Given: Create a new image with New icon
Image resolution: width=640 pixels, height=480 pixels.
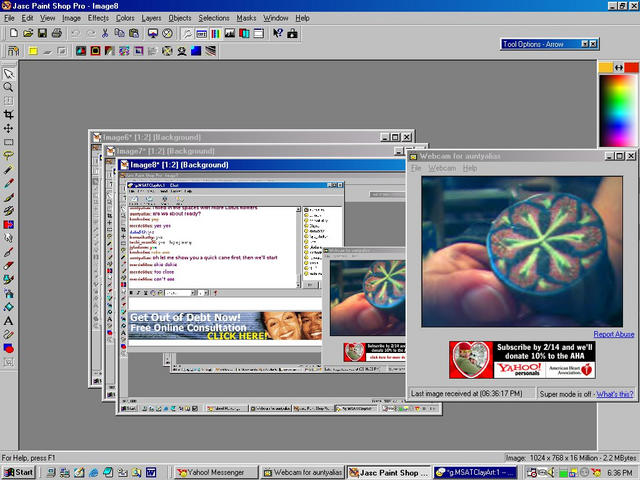Looking at the screenshot, I should click(x=13, y=33).
